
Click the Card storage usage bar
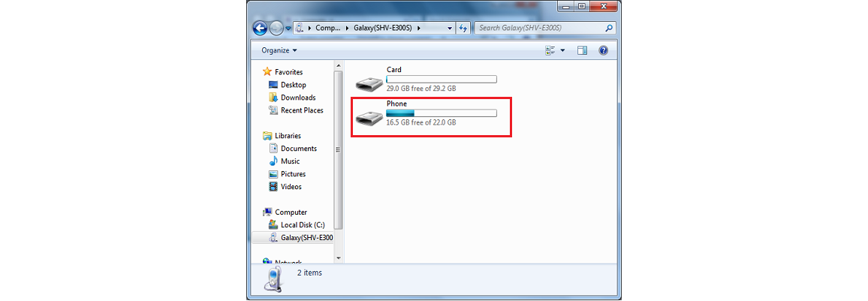tap(442, 79)
